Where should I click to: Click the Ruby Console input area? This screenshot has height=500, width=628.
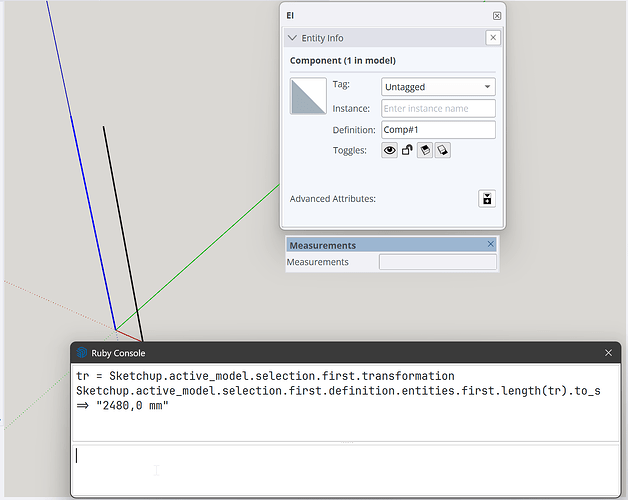(346, 470)
